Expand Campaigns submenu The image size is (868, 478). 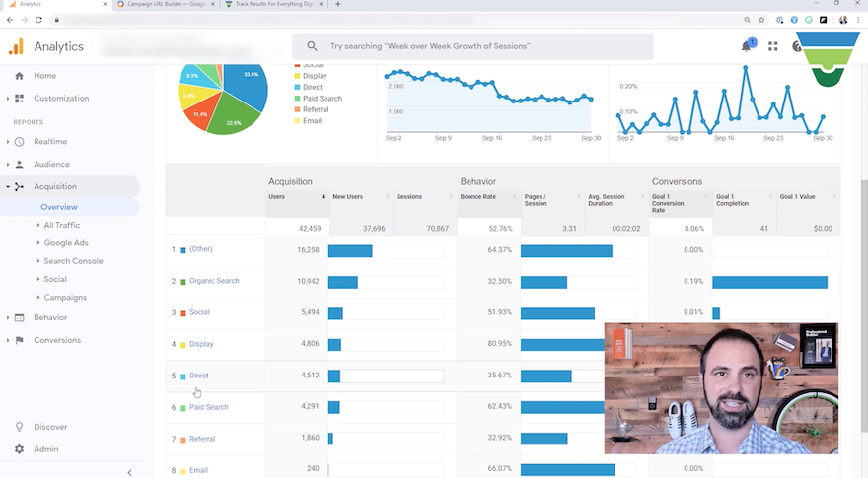pos(38,297)
